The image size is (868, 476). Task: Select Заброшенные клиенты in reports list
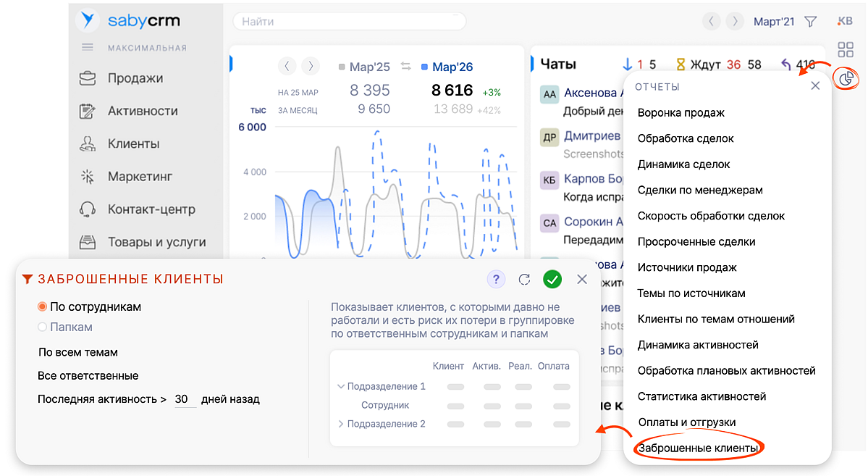point(698,448)
